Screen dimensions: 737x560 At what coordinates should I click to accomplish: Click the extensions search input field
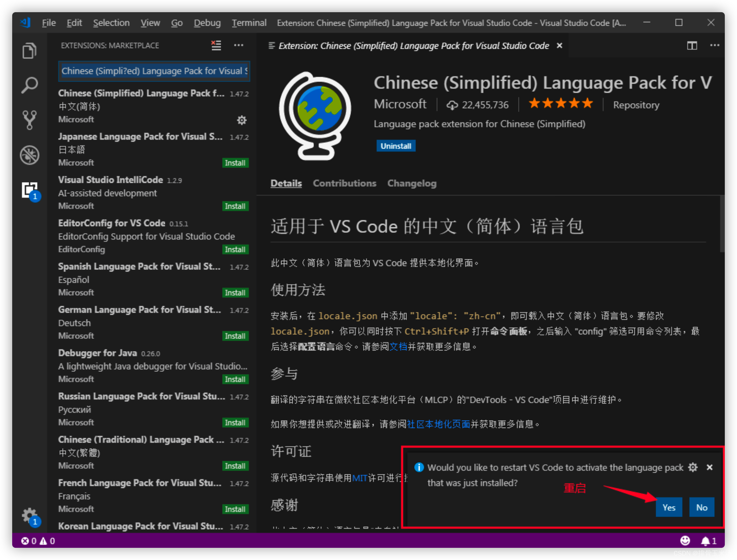(x=154, y=71)
